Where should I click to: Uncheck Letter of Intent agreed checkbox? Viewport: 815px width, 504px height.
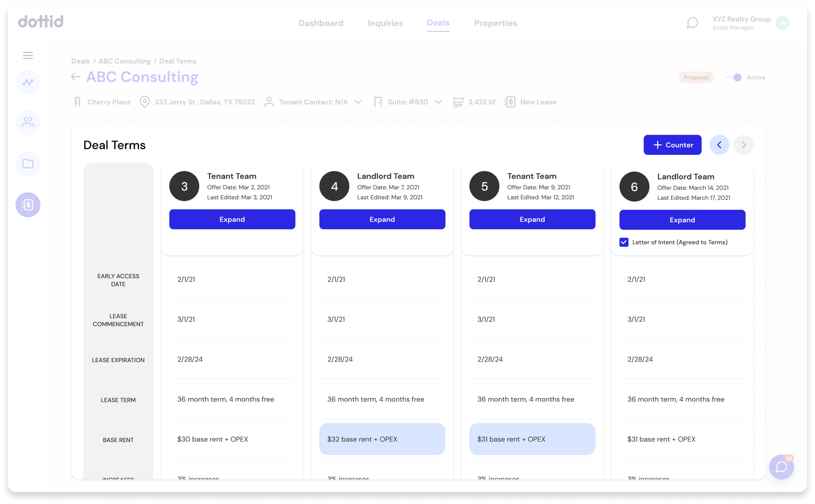click(x=624, y=242)
